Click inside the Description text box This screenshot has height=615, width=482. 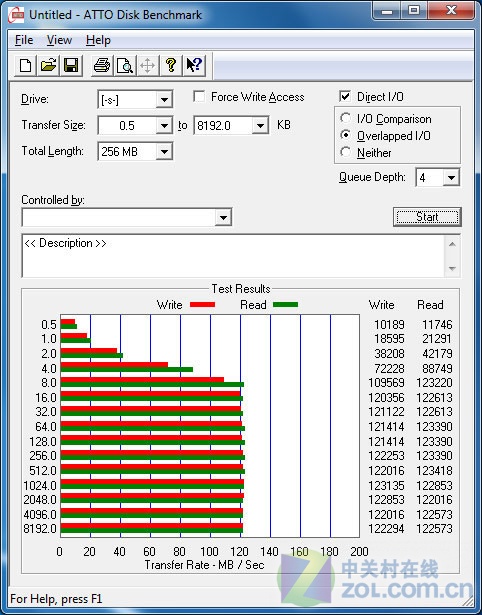(x=233, y=256)
